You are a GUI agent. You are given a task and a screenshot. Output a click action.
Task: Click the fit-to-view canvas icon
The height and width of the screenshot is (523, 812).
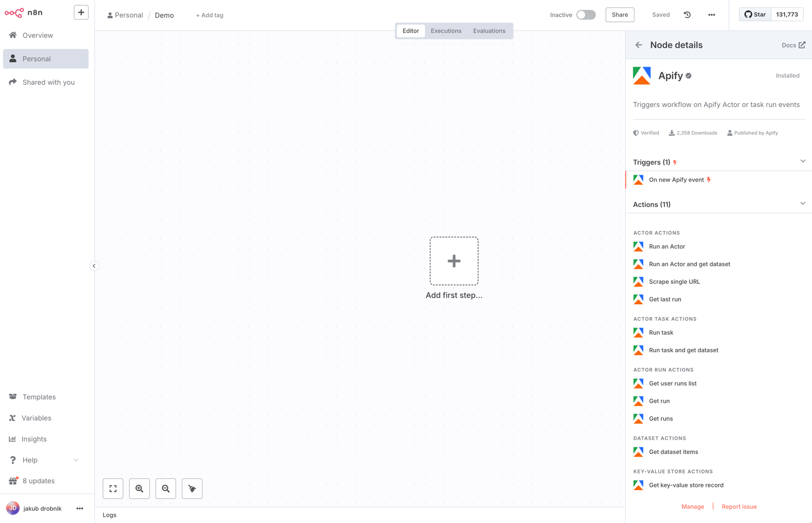[113, 488]
